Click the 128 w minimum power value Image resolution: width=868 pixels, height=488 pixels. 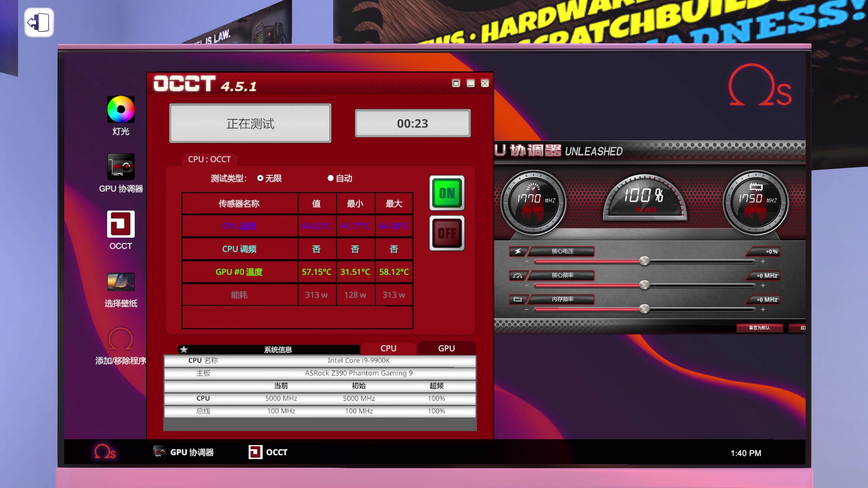(355, 295)
